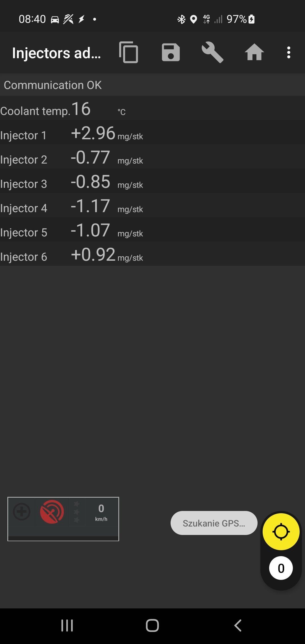Open the three-dot overflow menu

coord(289,53)
